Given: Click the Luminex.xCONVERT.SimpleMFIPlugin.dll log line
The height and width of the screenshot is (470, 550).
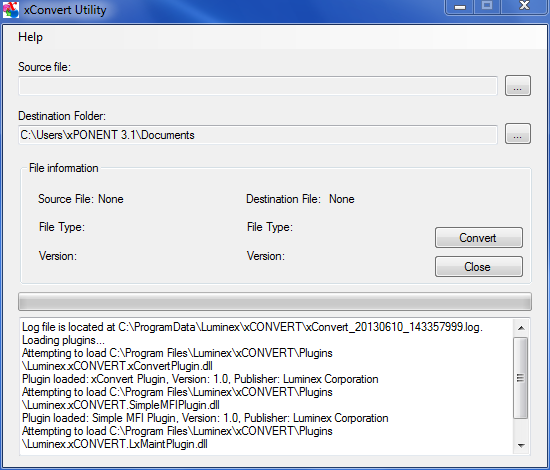Looking at the screenshot, I should (x=121, y=405).
